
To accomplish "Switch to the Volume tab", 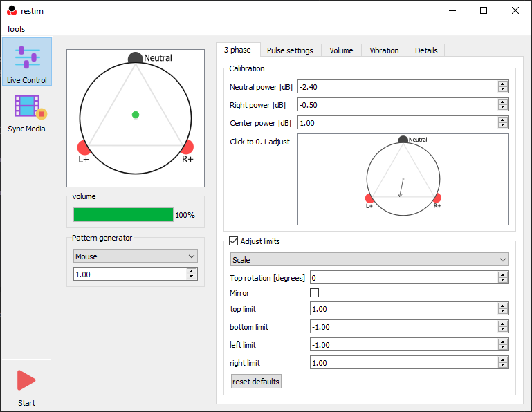I will [x=341, y=50].
